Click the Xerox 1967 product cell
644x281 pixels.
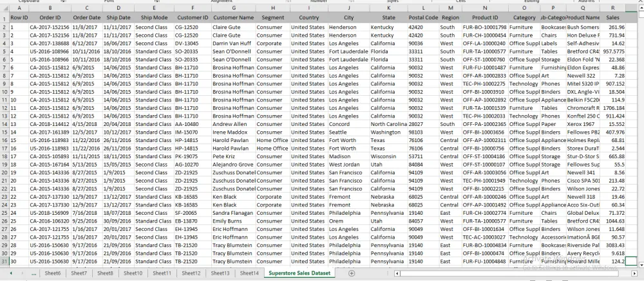pyautogui.click(x=583, y=124)
